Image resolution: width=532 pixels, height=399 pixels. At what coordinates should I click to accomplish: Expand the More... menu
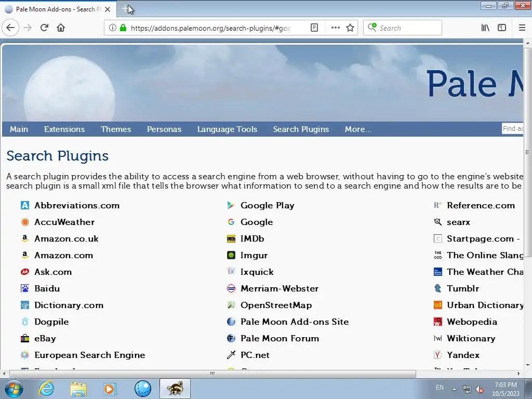pos(358,129)
